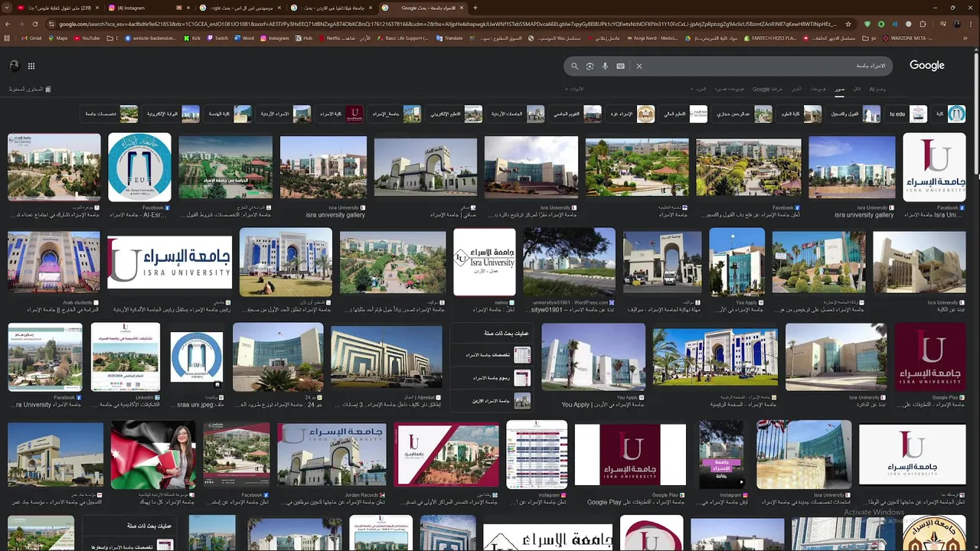The width and height of the screenshot is (980, 551).
Task: Expand the More (المزيد) search menu
Action: pos(699,89)
